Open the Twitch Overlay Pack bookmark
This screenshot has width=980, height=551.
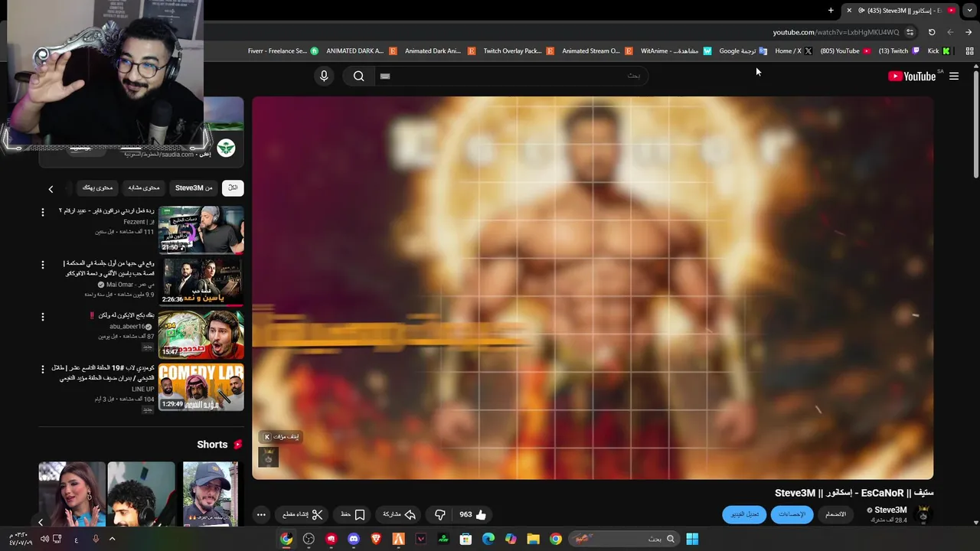click(x=518, y=51)
